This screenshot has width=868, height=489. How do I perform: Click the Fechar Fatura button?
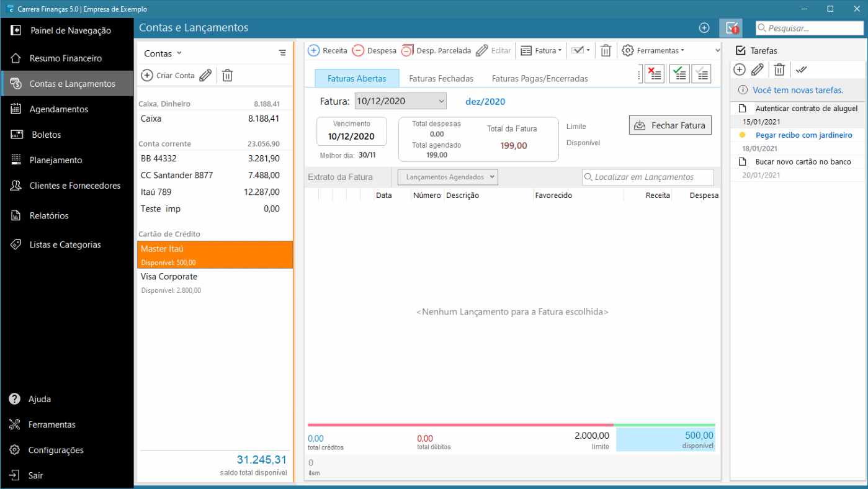(x=670, y=125)
